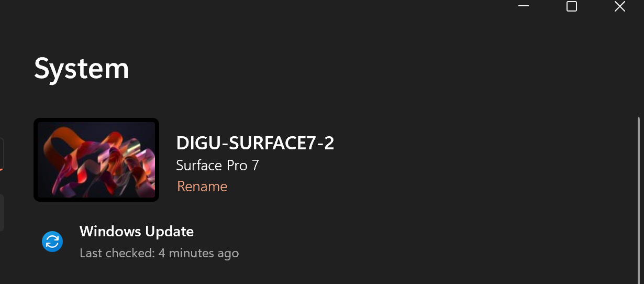
Task: Click the "4 minutes ago" timestamp
Action: 199,254
